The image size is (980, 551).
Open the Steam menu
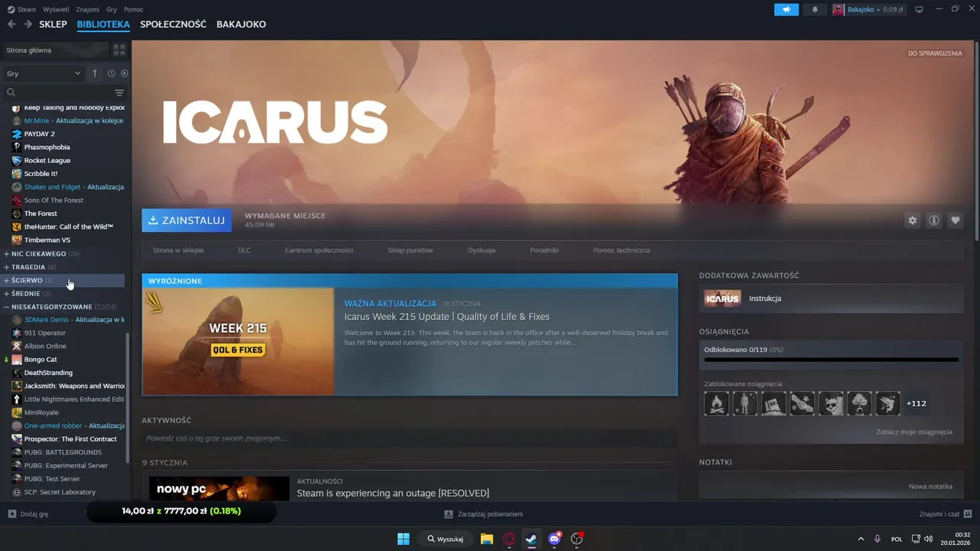click(x=22, y=9)
